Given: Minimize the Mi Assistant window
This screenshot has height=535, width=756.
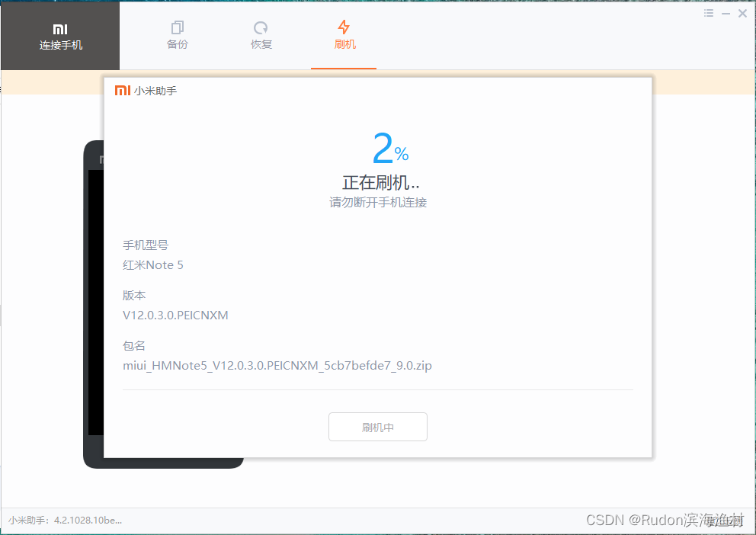Looking at the screenshot, I should [726, 14].
